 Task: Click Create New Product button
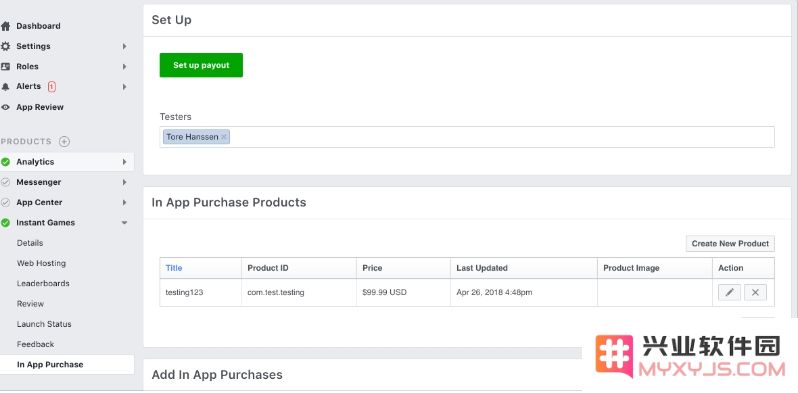click(730, 243)
